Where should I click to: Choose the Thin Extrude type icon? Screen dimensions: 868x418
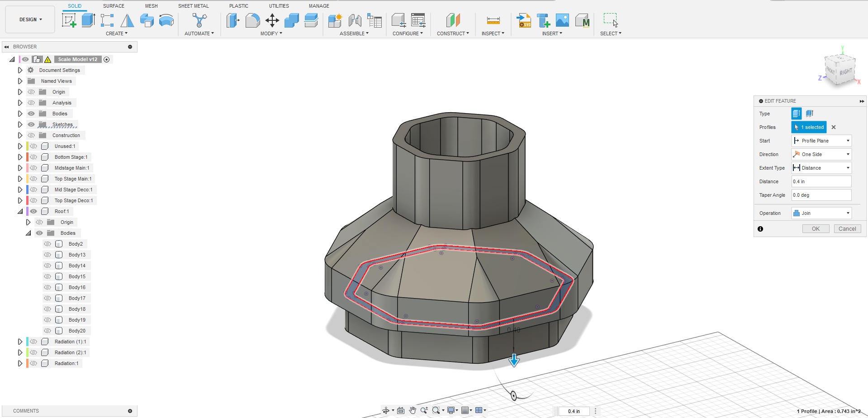[810, 114]
